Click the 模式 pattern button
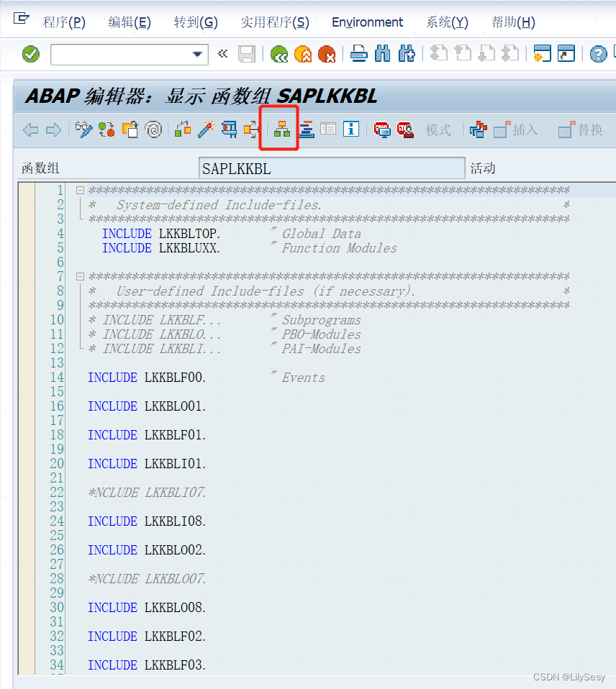 coord(439,129)
